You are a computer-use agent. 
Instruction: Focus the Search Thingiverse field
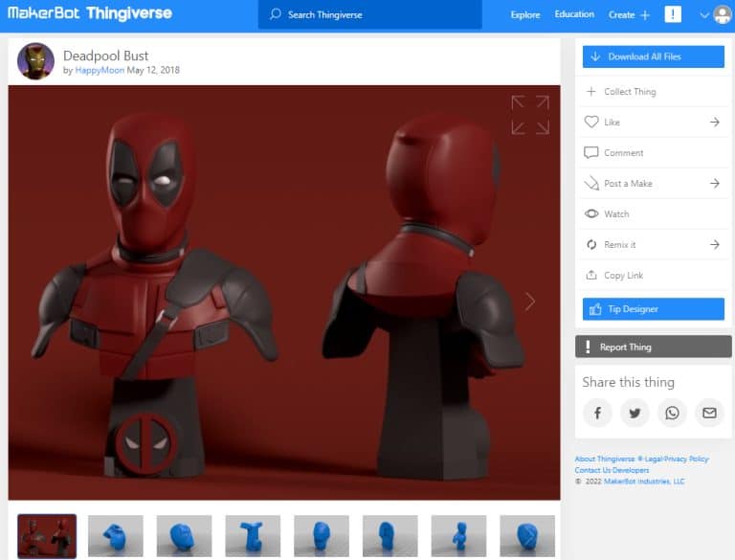point(369,14)
